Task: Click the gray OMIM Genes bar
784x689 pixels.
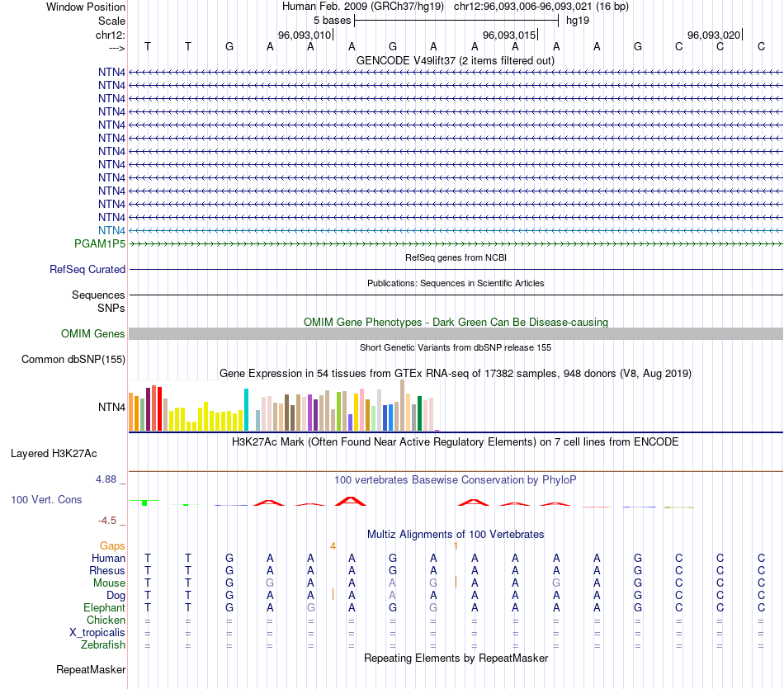Action: [x=456, y=333]
